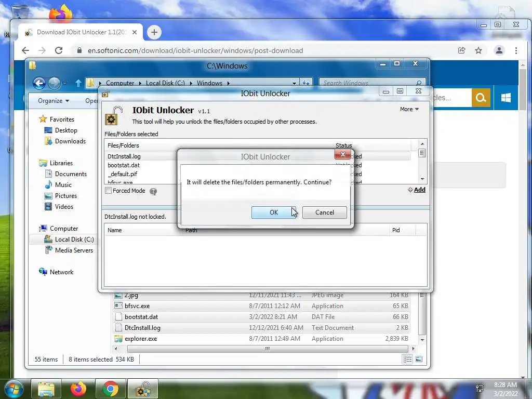
Task: Select Computer in the navigation pane
Action: tap(64, 229)
